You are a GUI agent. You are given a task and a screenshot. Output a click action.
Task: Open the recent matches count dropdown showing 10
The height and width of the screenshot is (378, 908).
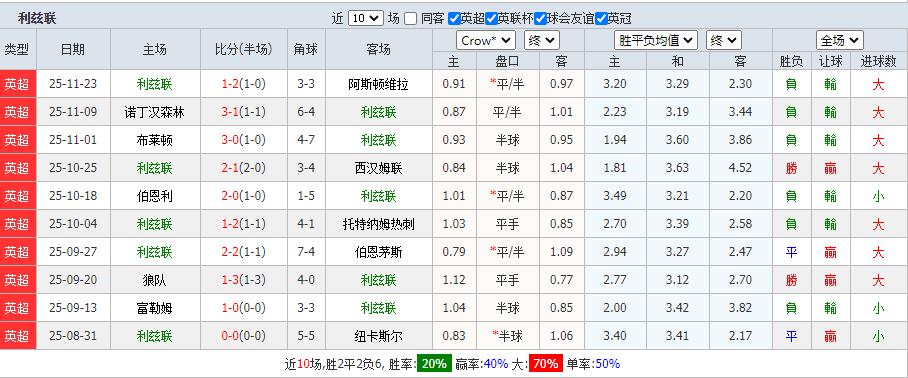365,19
